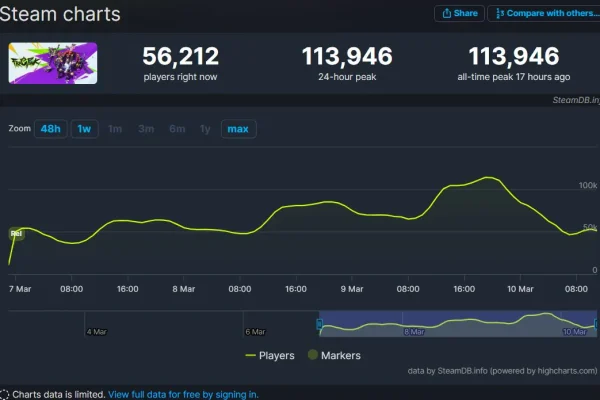Click the left navigator range handle
Screen dimensions: 600x400
pyautogui.click(x=320, y=324)
